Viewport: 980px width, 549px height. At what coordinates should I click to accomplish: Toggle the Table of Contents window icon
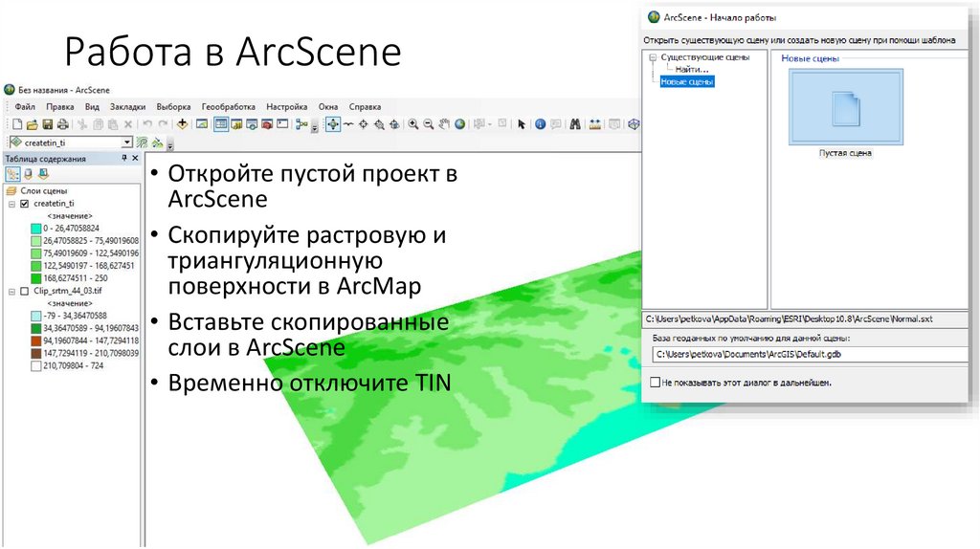coord(221,124)
